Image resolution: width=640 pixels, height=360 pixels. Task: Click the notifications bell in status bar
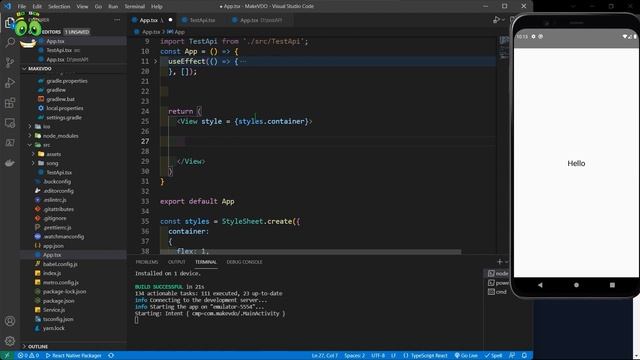coord(524,356)
